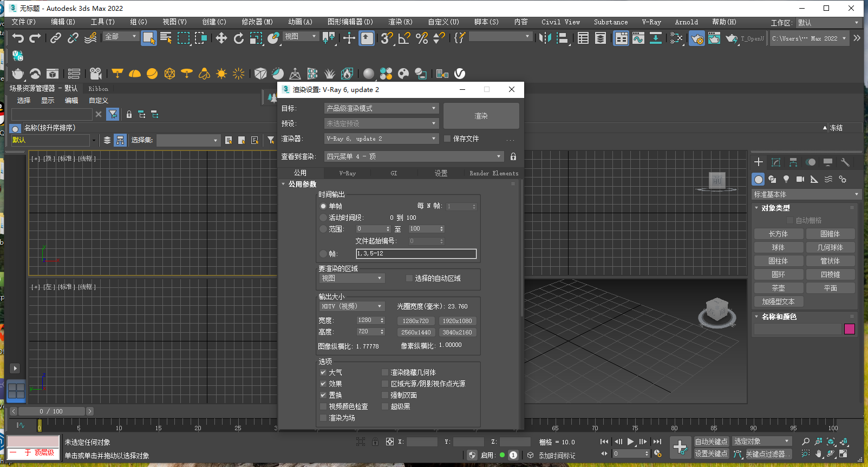Click the 帧 frames input field 1,3,5-12

(x=416, y=254)
